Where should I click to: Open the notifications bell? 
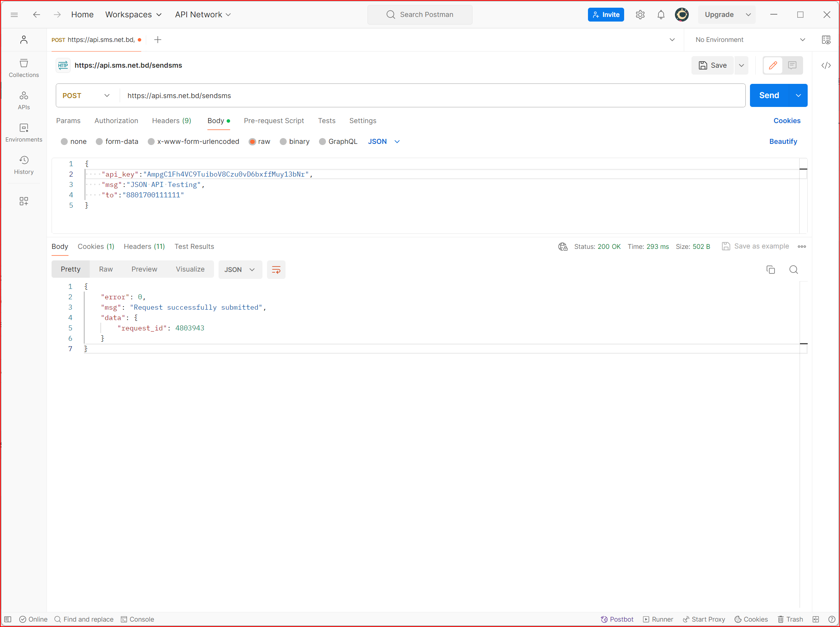(661, 15)
